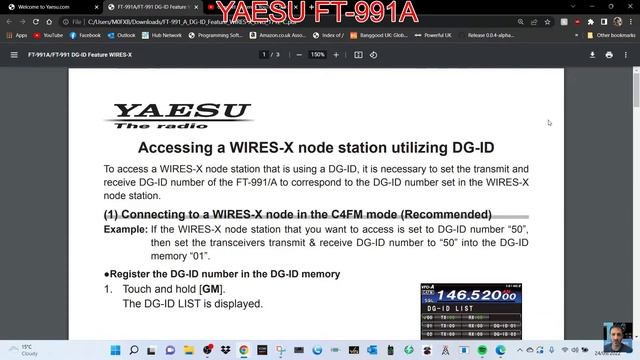
Task: Open the Facebook bookmark
Action: (85, 36)
